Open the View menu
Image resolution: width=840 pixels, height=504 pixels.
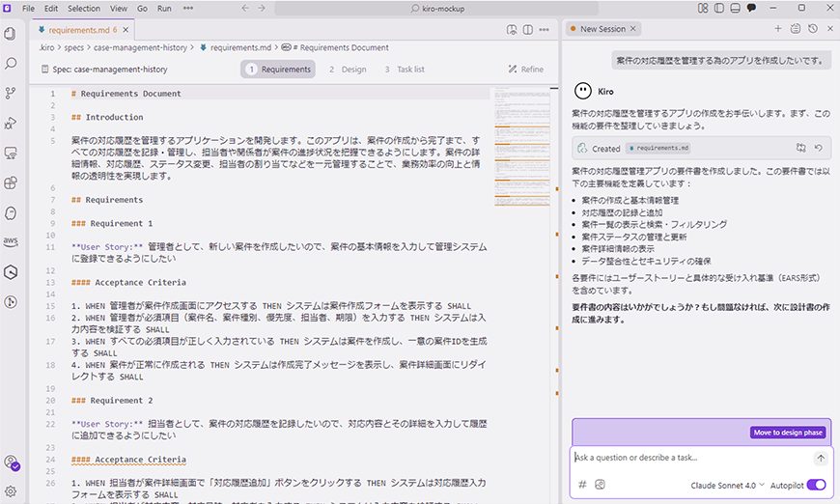119,8
